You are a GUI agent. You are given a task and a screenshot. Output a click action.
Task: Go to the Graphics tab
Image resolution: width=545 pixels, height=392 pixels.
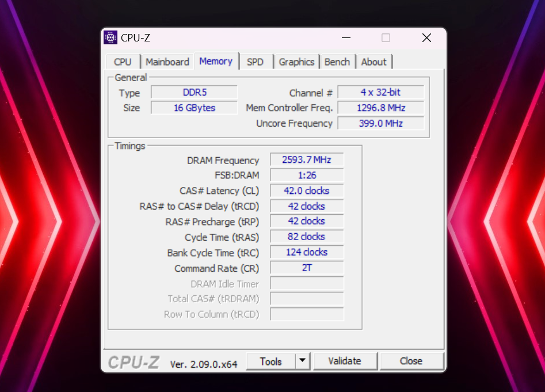pyautogui.click(x=296, y=62)
